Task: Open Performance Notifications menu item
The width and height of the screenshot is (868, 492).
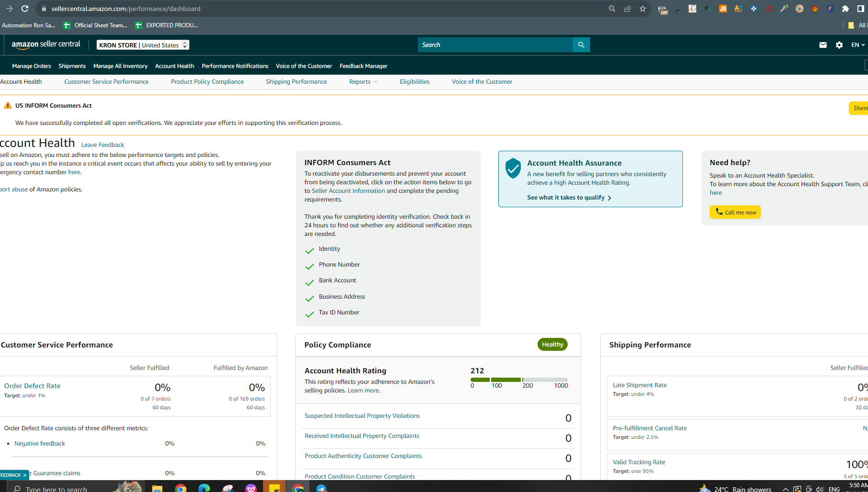Action: click(235, 66)
